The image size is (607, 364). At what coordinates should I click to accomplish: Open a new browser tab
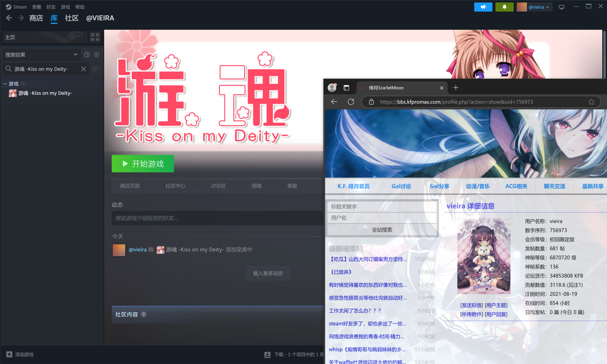[x=456, y=88]
